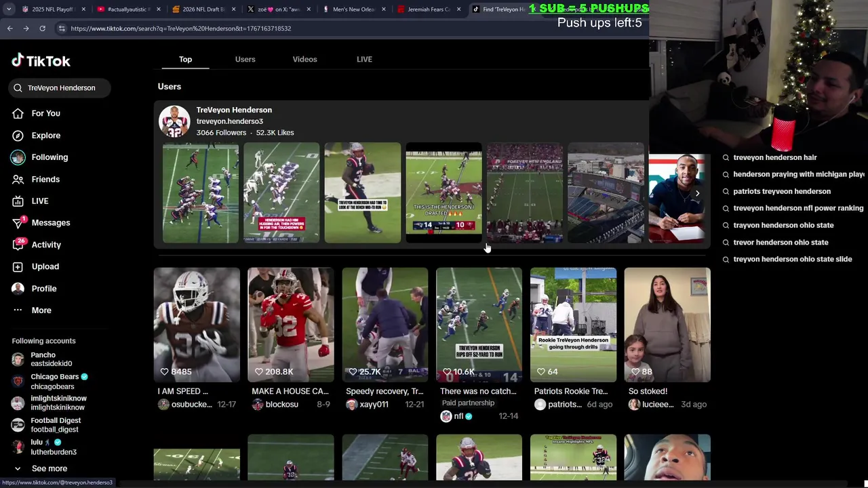Switch to Jeremiah Fears browser tab
This screenshot has height=488, width=868.
[x=427, y=9]
